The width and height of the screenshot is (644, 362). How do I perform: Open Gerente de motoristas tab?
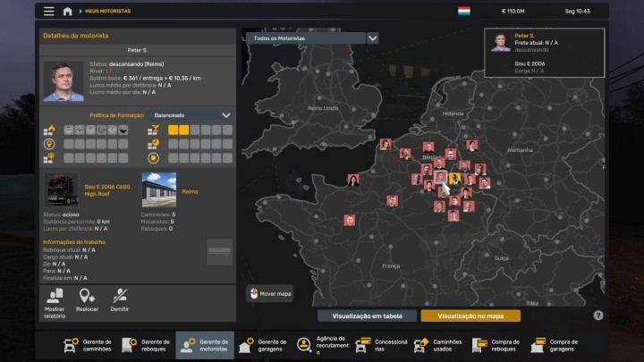205,345
